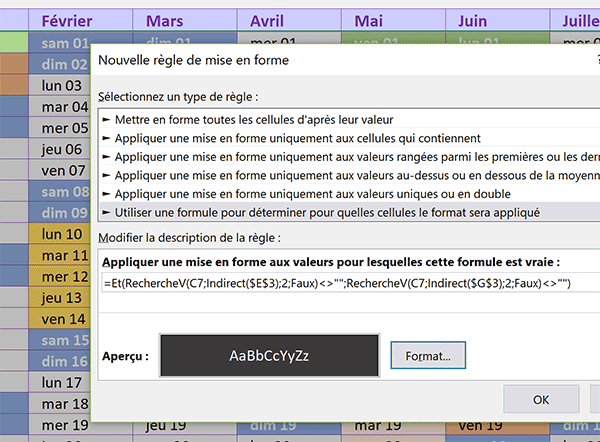Select cell 'ven 07' in Février
Viewport: 600px width, 442px height.
coord(60,170)
